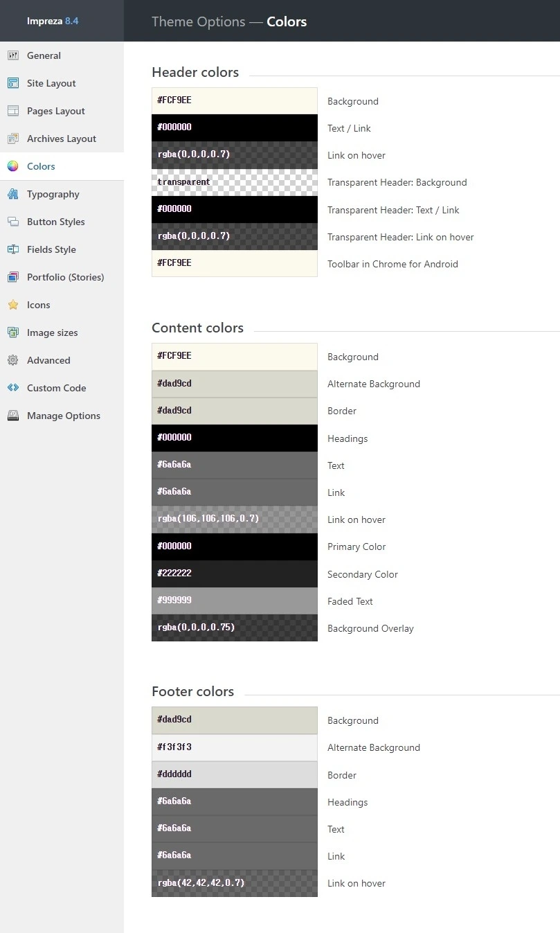Open the Site Layout section
This screenshot has height=933, width=560.
click(62, 83)
